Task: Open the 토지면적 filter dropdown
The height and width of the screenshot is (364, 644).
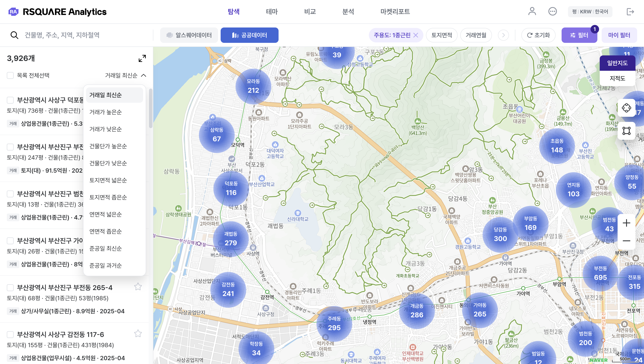Action: pos(441,35)
